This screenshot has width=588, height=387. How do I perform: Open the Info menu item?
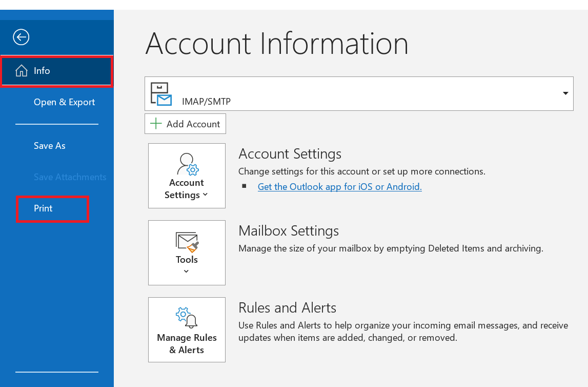56,70
